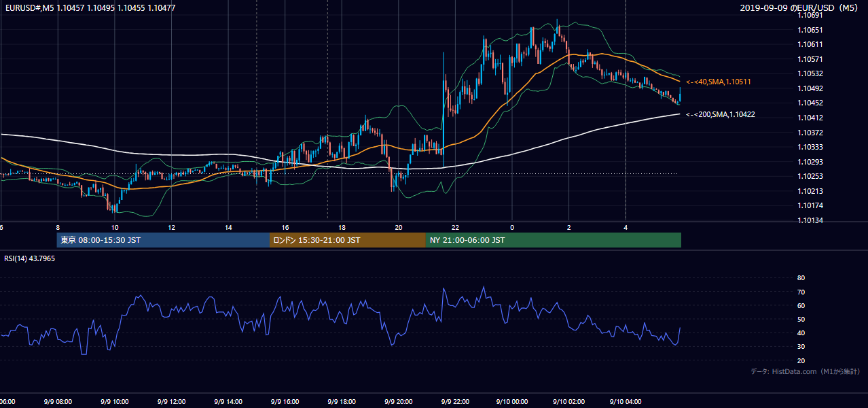
Task: Click the 9/9 14:00 time axis label
Action: point(228,402)
